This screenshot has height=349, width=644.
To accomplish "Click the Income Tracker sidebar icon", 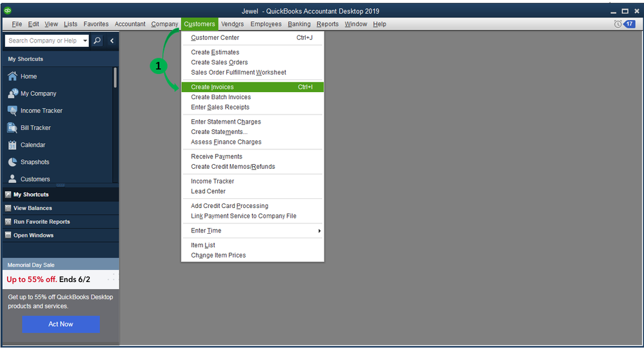I will (x=13, y=111).
